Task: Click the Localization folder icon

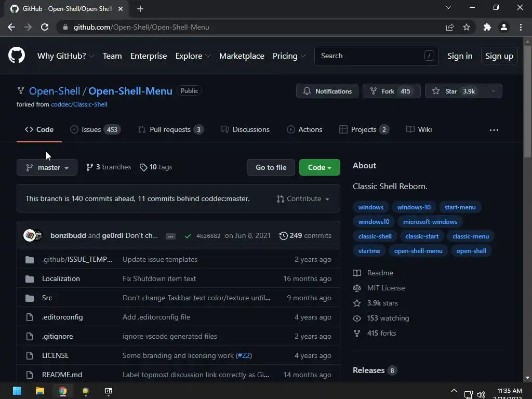Action: click(x=30, y=279)
